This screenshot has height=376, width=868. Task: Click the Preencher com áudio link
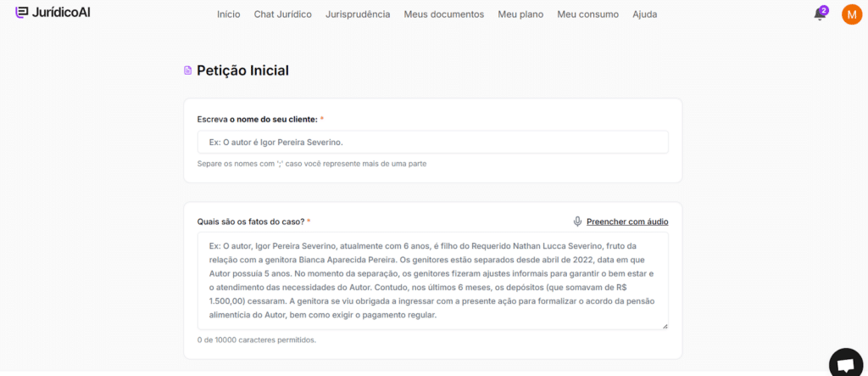627,222
